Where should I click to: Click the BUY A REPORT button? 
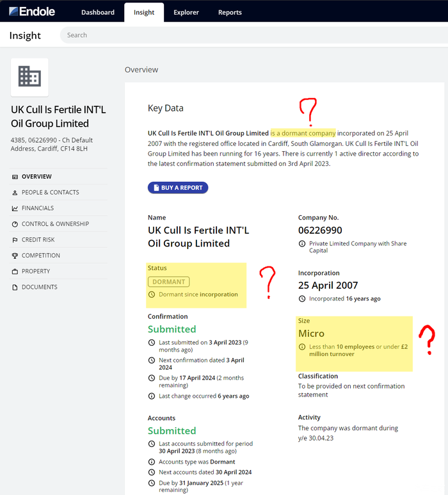[x=178, y=188]
